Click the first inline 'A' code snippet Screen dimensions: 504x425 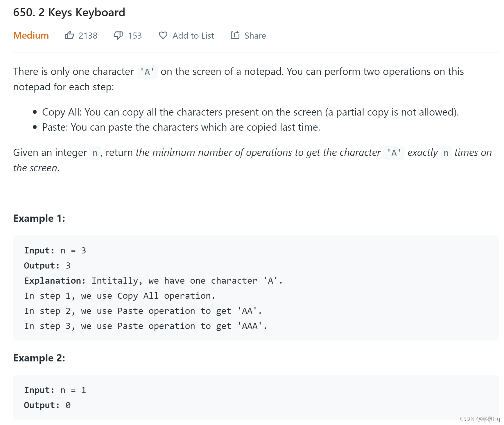[147, 72]
